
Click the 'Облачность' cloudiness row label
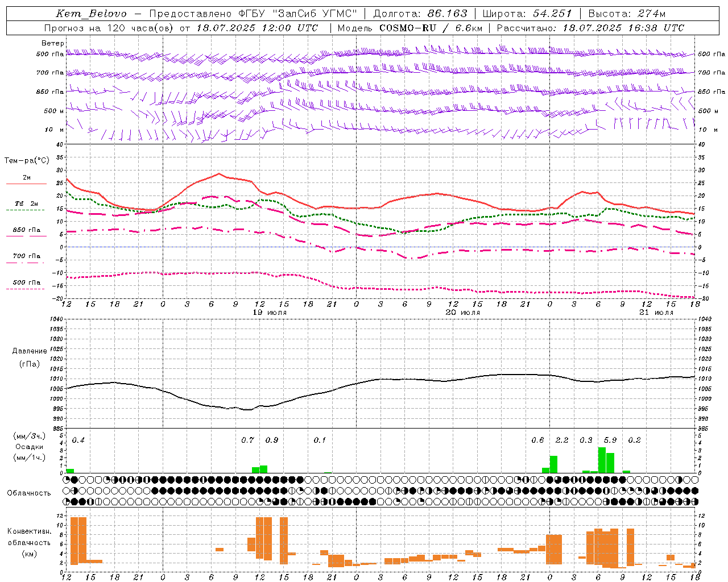[x=28, y=493]
